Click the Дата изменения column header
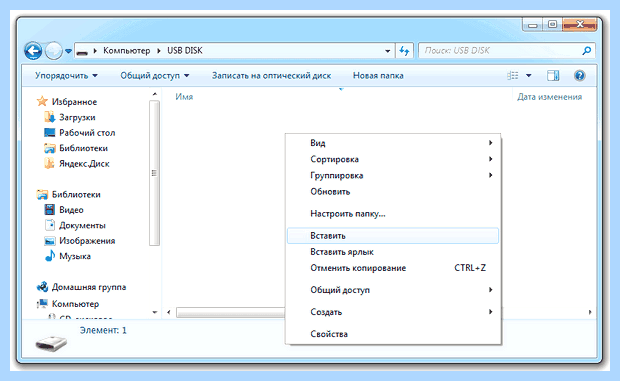 [x=550, y=97]
